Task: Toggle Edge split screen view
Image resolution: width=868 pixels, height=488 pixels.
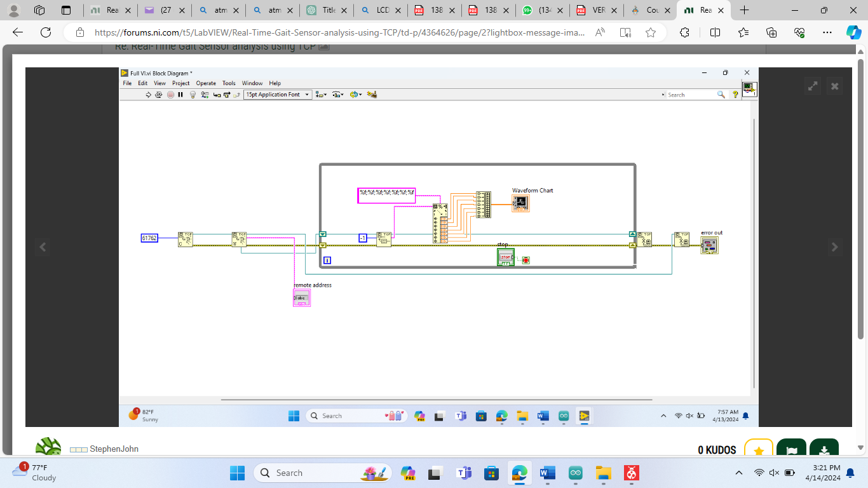Action: pyautogui.click(x=715, y=32)
